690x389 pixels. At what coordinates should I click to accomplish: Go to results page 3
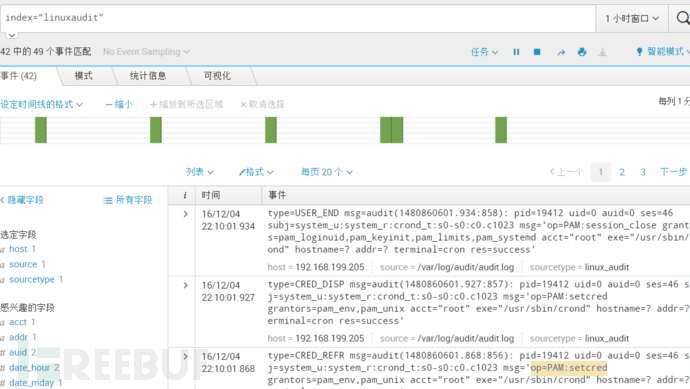point(643,172)
